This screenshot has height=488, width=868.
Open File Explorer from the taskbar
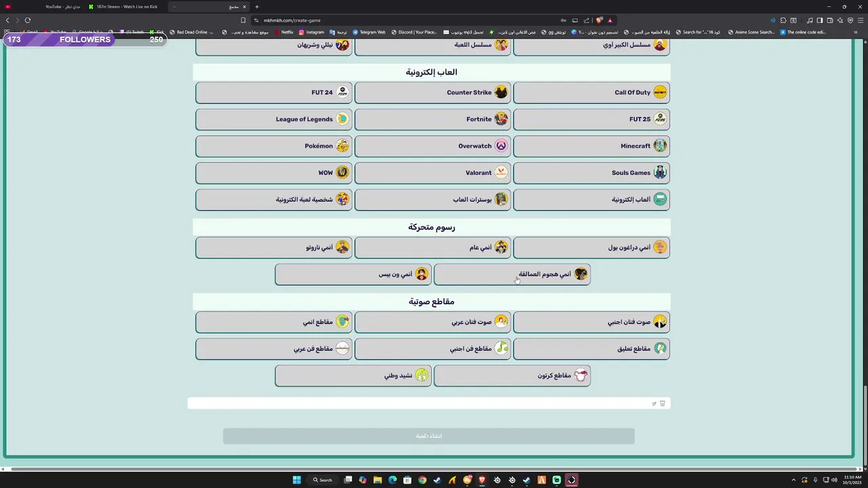click(x=378, y=480)
